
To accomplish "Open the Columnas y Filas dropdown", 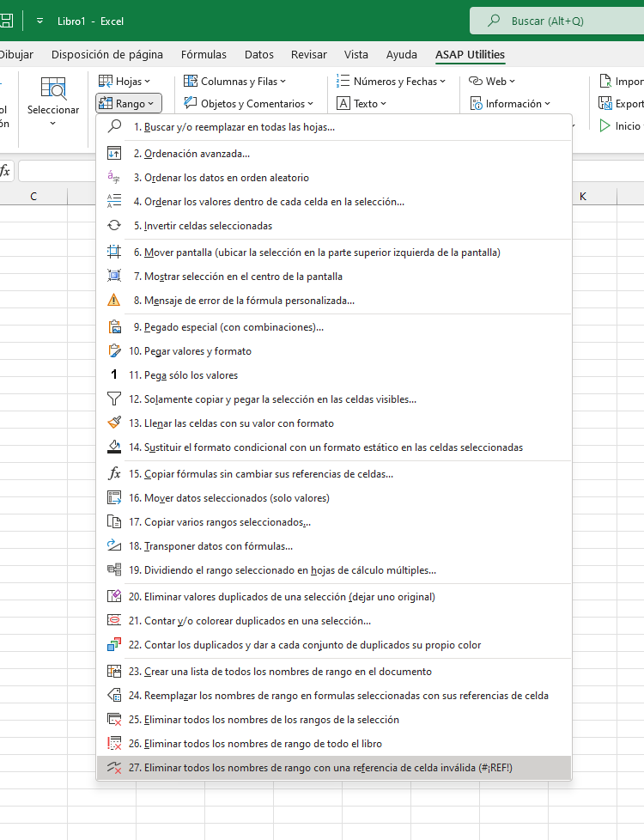I will click(x=234, y=82).
